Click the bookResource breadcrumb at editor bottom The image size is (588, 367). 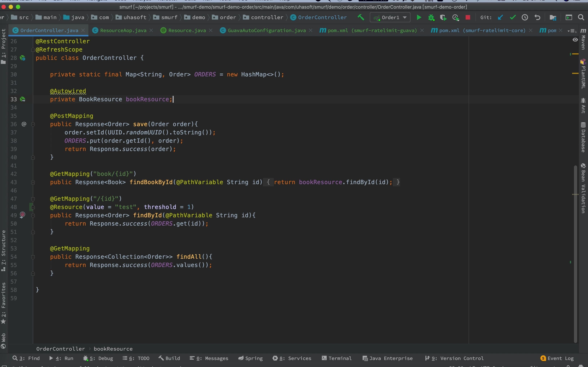point(113,349)
